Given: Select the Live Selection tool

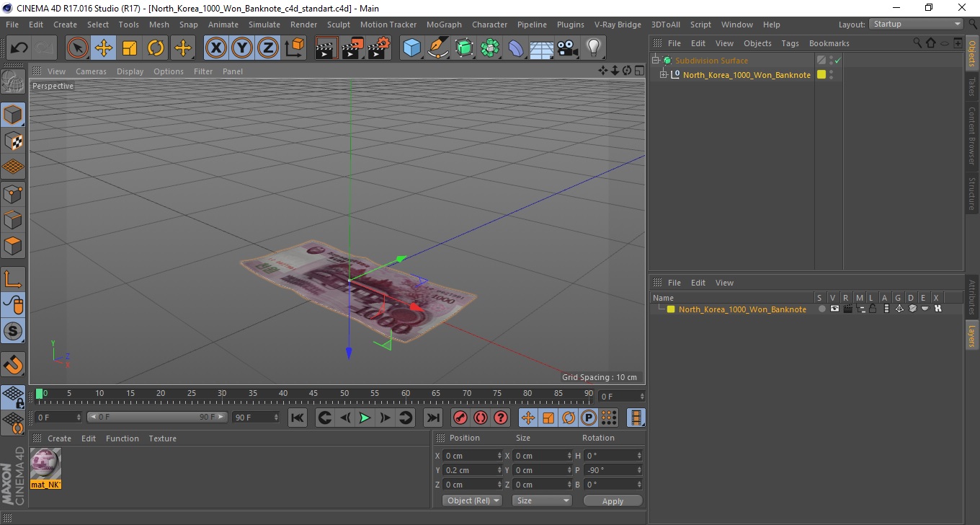Looking at the screenshot, I should tap(78, 48).
